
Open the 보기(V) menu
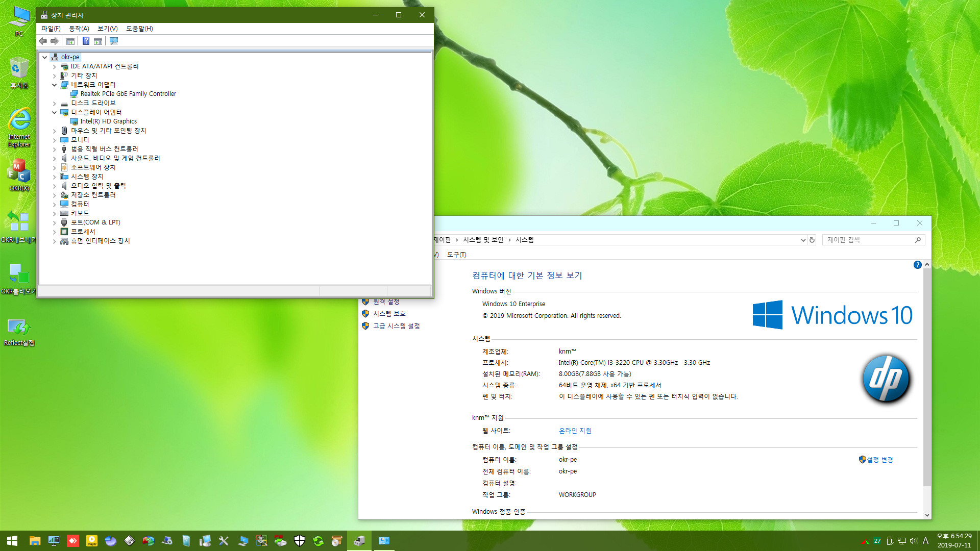point(108,29)
